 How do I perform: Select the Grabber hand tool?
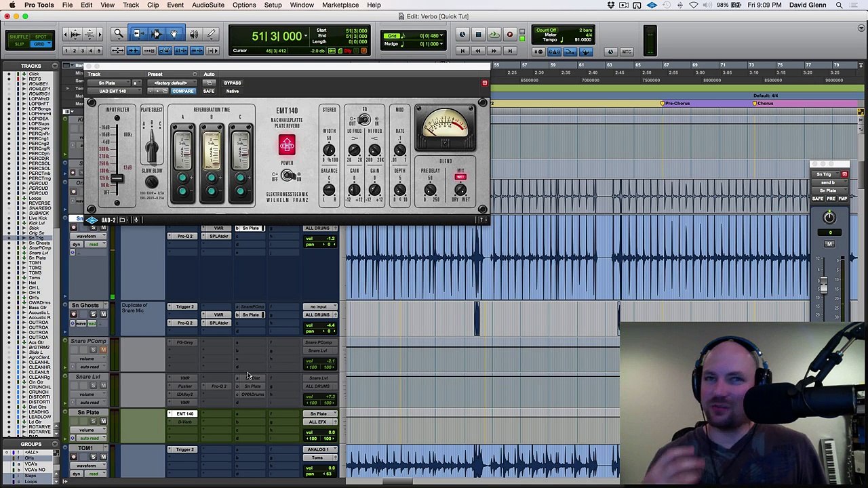(174, 34)
